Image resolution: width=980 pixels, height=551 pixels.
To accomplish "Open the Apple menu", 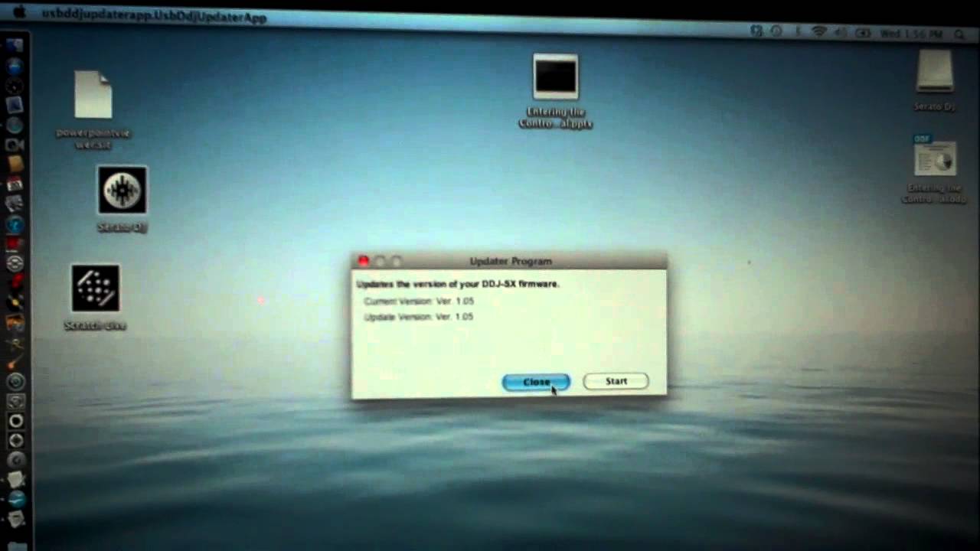I will pyautogui.click(x=20, y=12).
